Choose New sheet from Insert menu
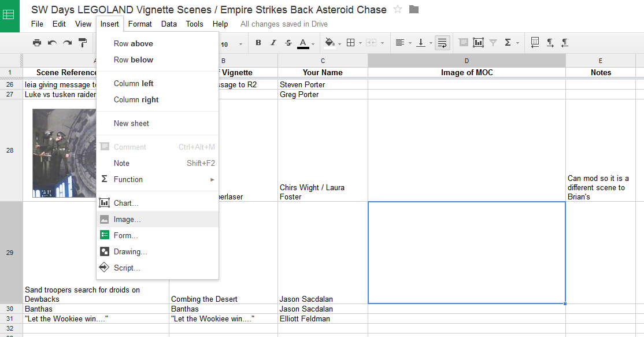 point(157,123)
